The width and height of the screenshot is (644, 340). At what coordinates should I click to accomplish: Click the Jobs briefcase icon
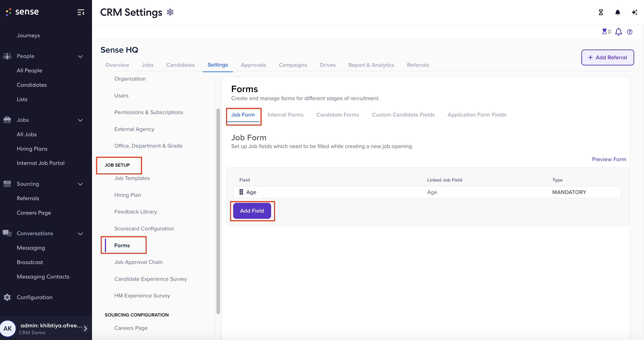7,120
